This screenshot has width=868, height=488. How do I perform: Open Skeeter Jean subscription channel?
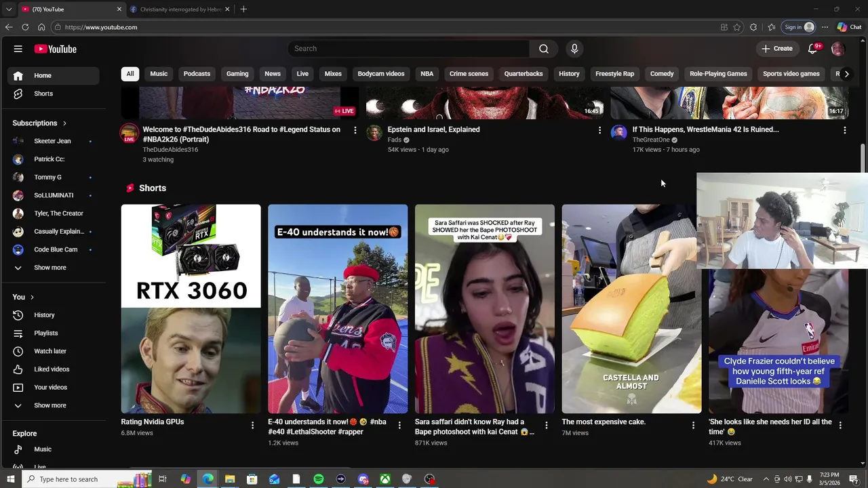point(55,141)
